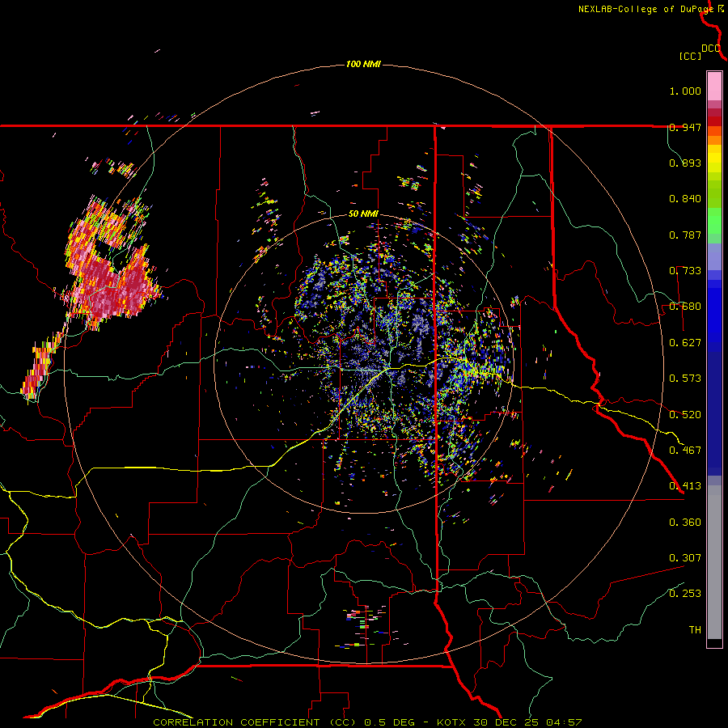This screenshot has height=728, width=728.
Task: Click the 0.413 color scale value
Action: point(685,486)
